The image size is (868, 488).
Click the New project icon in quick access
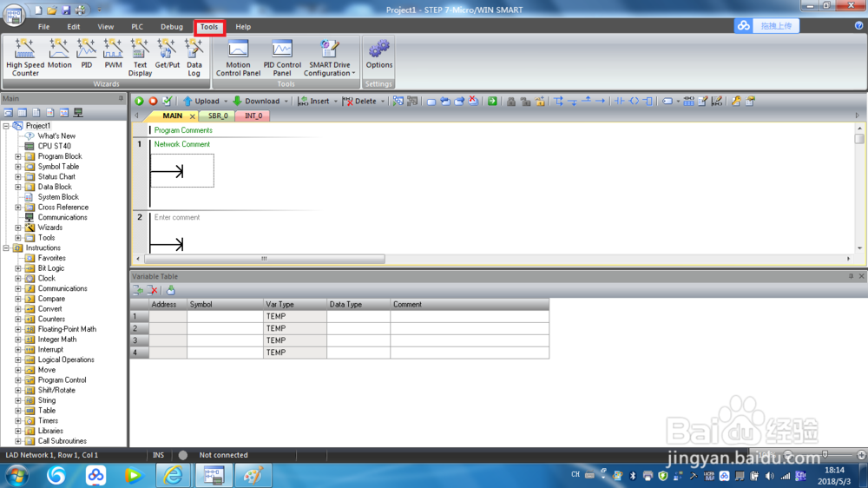click(38, 10)
